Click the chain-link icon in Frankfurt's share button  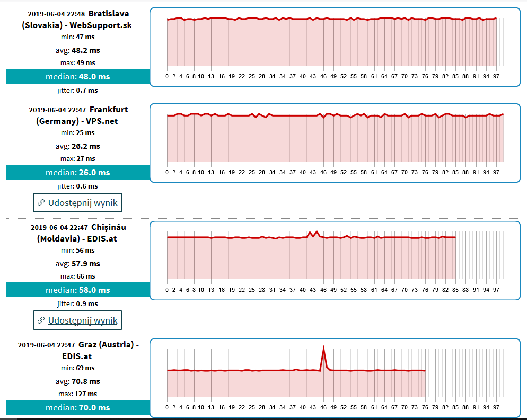(x=41, y=203)
